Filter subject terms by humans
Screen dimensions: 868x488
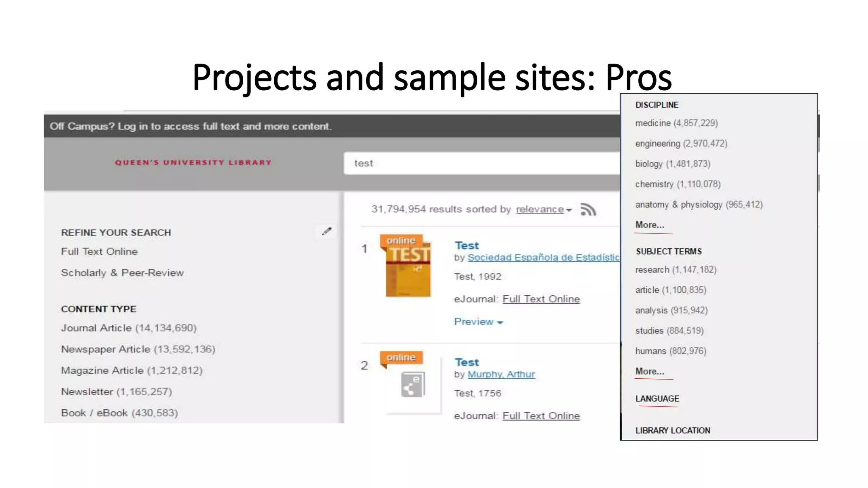(670, 351)
